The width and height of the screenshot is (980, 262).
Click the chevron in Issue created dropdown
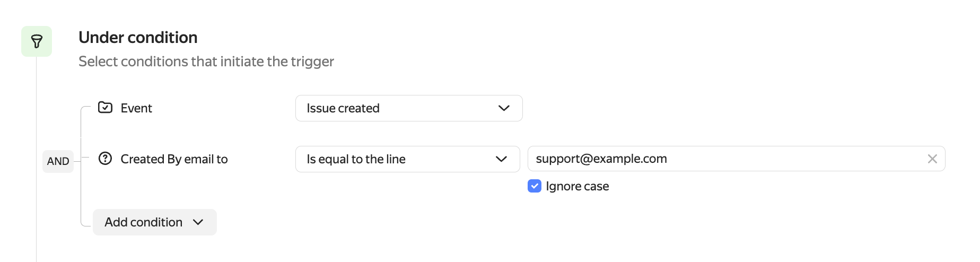[x=503, y=108]
